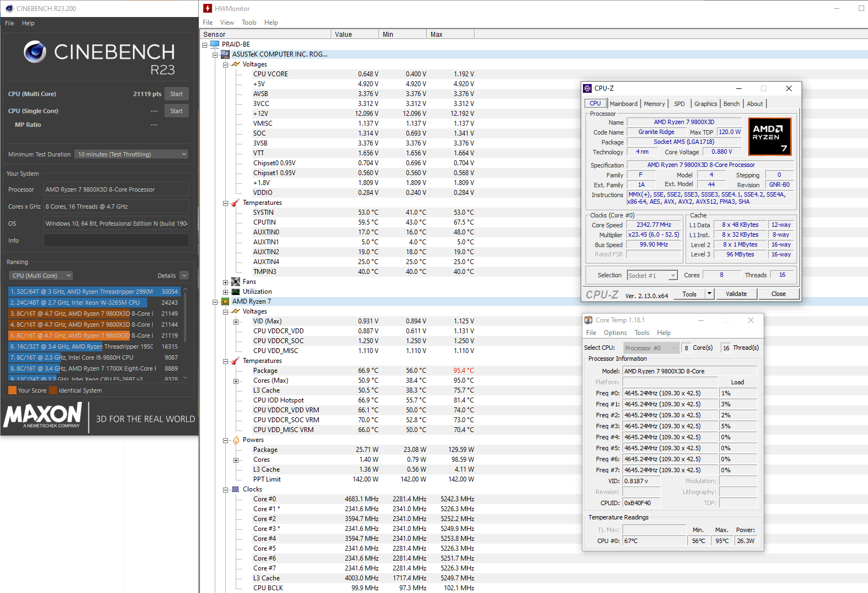Click the motherboard Voltages category icon
Viewport: 868px width, 593px height.
pos(236,64)
